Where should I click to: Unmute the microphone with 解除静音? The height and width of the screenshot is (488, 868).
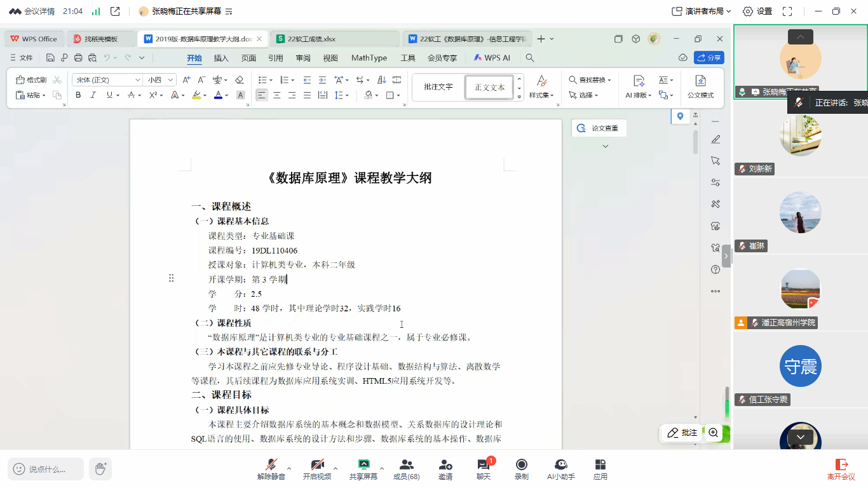pos(271,469)
